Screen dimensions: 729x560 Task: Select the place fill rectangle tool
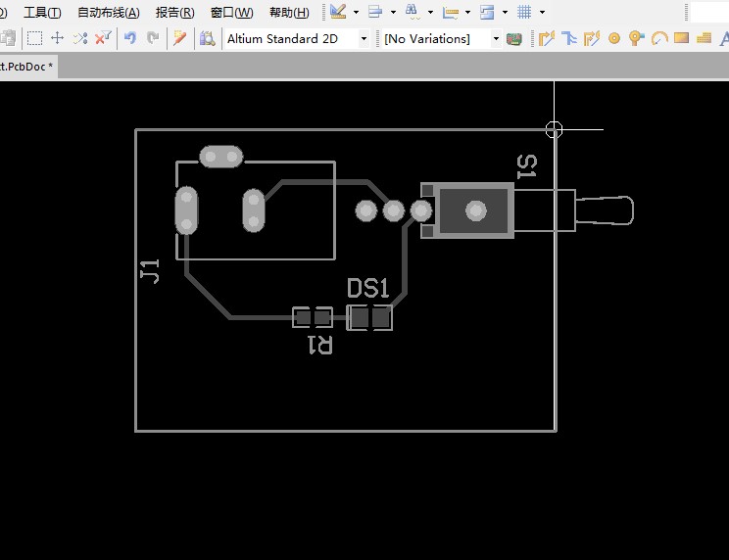tap(681, 37)
